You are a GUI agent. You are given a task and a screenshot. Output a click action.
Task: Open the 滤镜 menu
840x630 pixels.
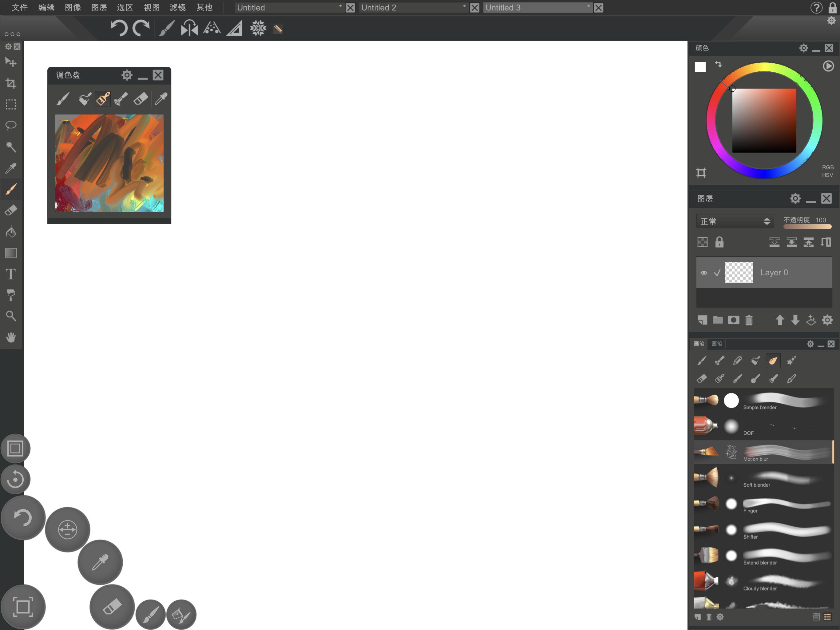click(177, 8)
